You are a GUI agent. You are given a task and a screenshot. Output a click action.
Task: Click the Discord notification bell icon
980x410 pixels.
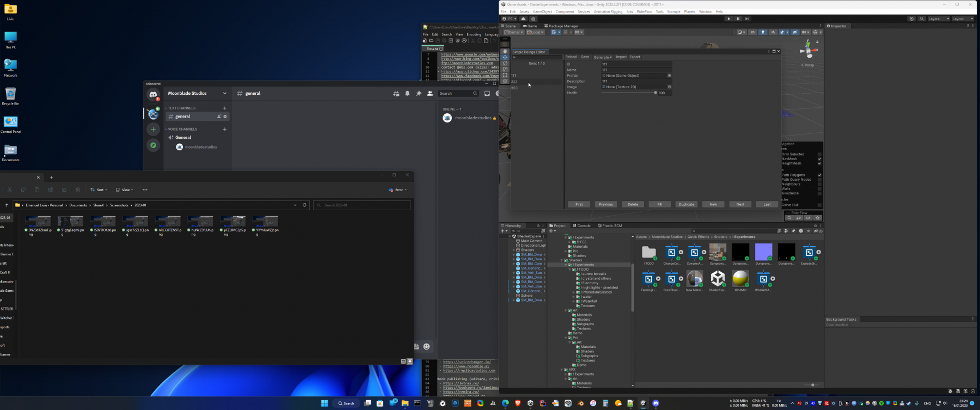tap(407, 94)
